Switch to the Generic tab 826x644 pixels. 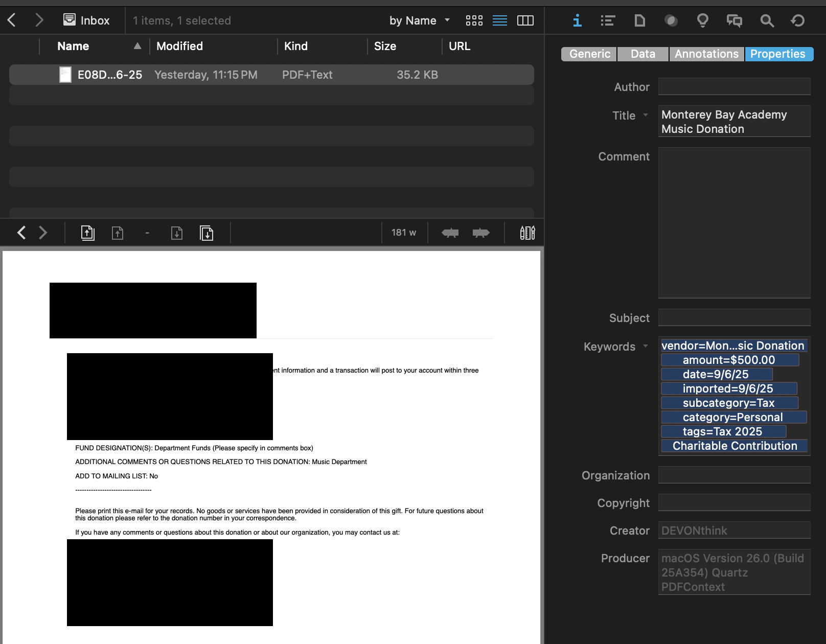(x=589, y=54)
